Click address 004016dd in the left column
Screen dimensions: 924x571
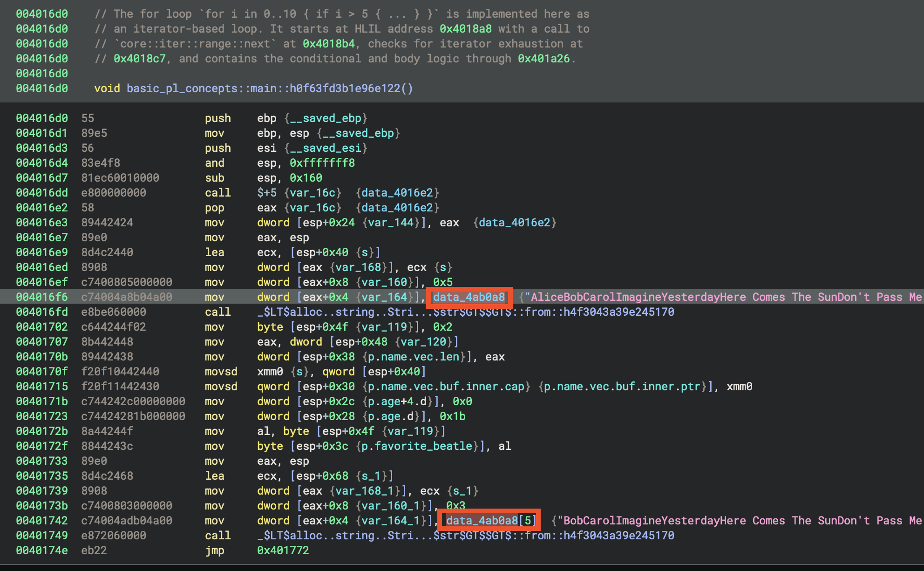coord(42,193)
